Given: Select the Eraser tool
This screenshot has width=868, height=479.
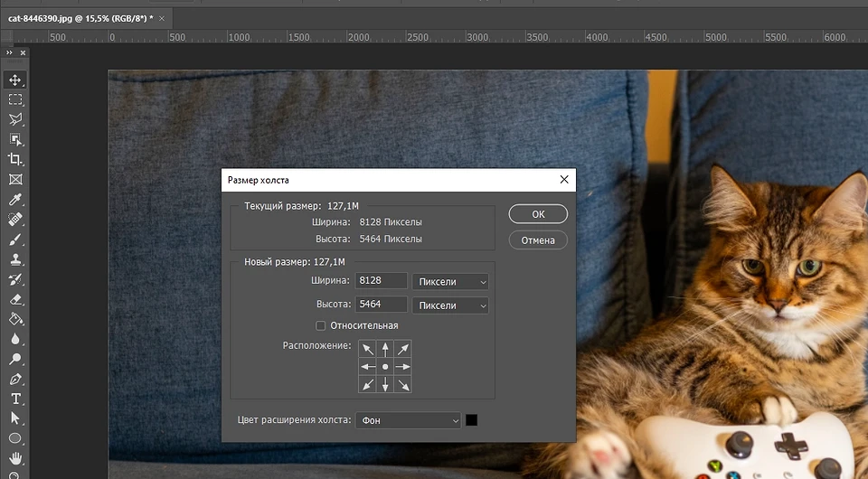Looking at the screenshot, I should (x=15, y=299).
